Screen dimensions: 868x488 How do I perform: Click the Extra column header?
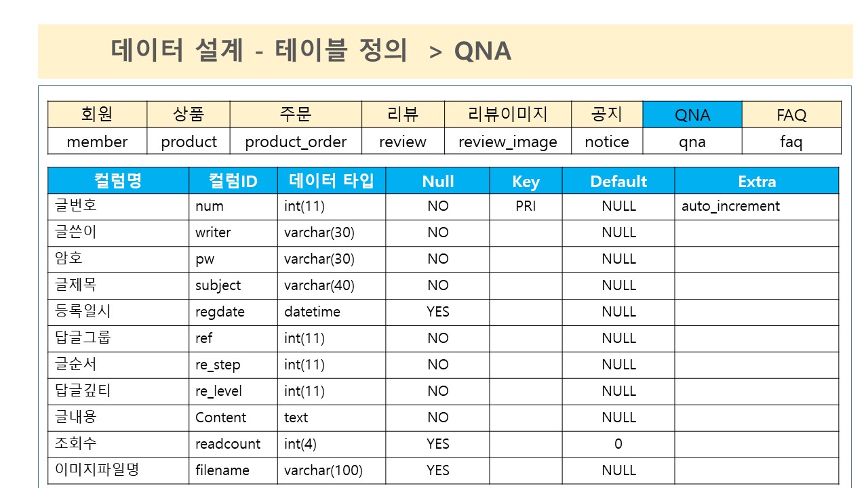(x=757, y=181)
